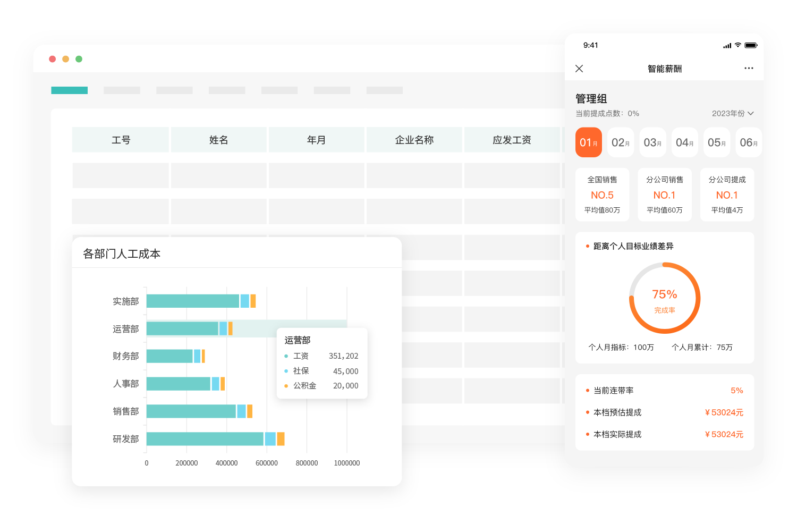The width and height of the screenshot is (797, 532).
Task: Select the 05月 month tab
Action: click(716, 142)
